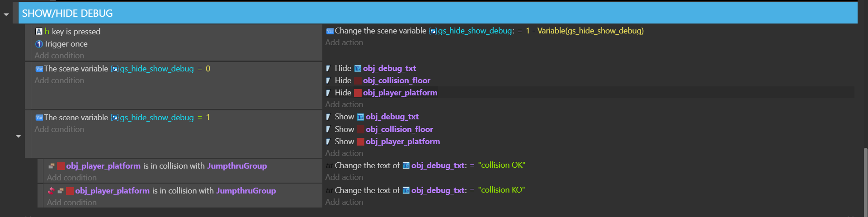Click the Show action icon for obj_collision_floor
868x217 pixels.
click(x=328, y=129)
